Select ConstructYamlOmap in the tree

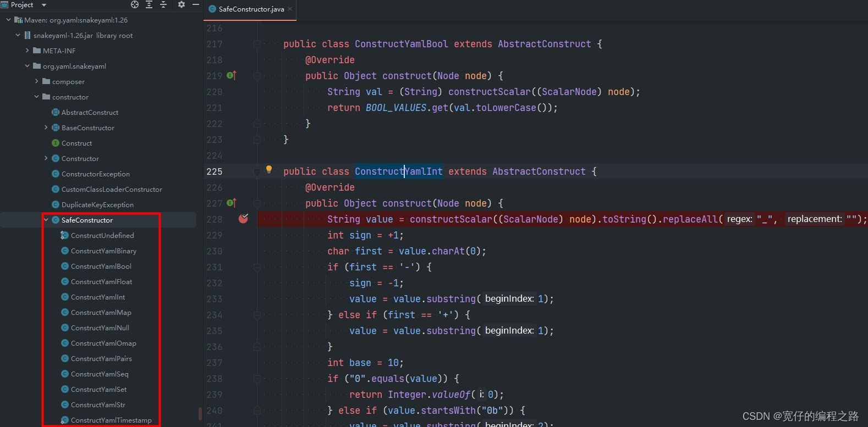(103, 343)
